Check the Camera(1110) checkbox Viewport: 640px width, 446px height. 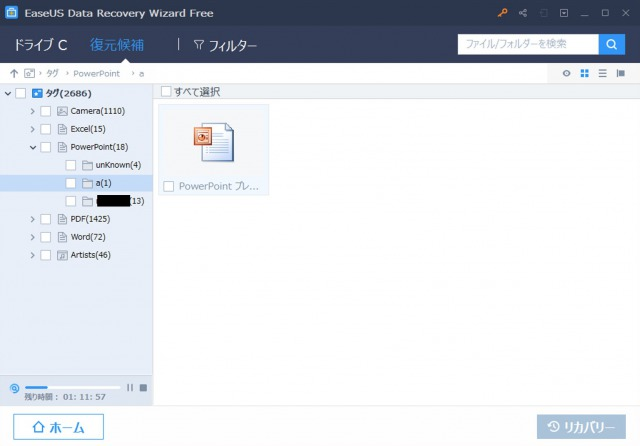click(46, 111)
